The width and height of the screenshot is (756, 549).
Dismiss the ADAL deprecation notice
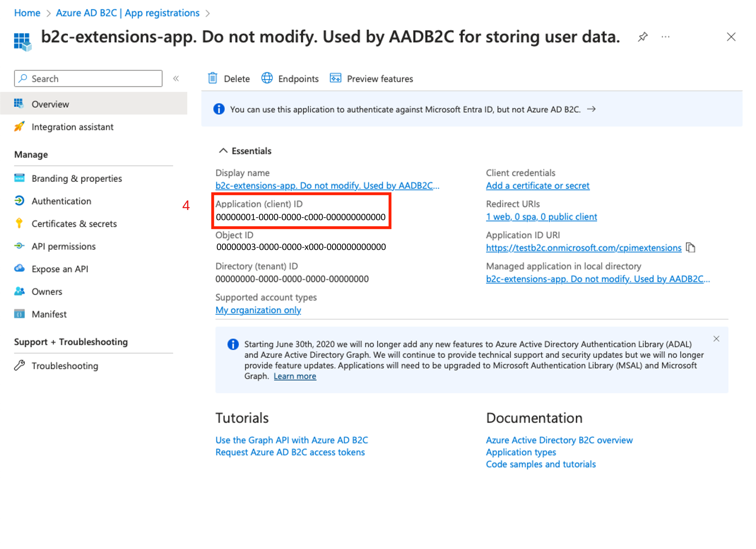click(716, 339)
